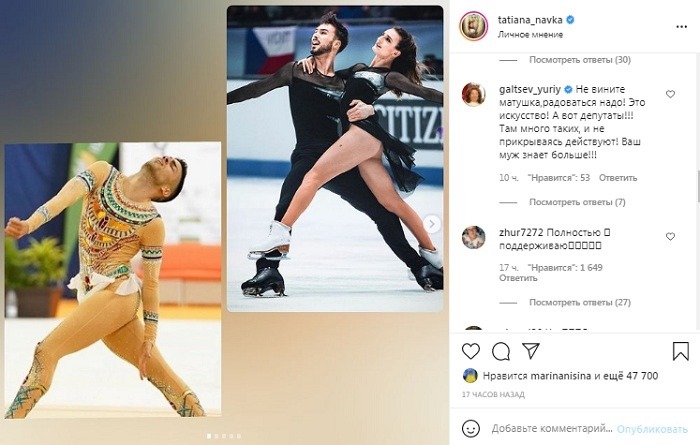700x445 pixels.
Task: Expand the 27 replies under zhur7272
Action: tap(579, 303)
